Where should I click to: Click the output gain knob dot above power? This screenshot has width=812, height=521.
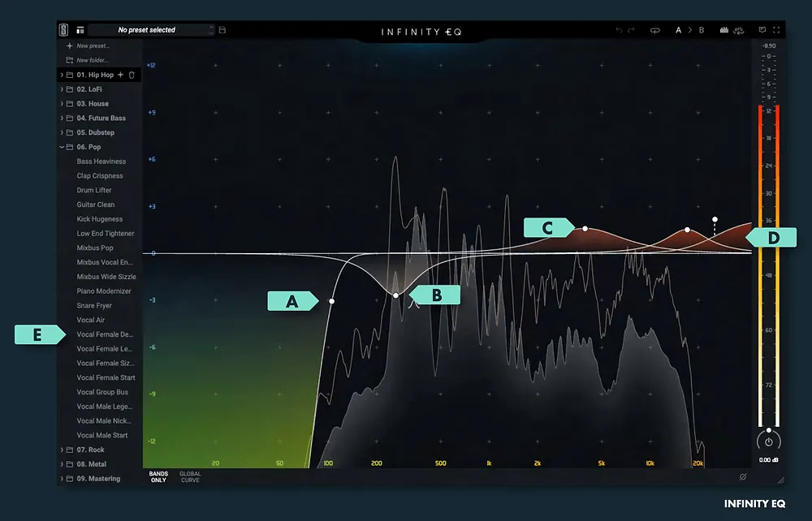click(x=768, y=430)
